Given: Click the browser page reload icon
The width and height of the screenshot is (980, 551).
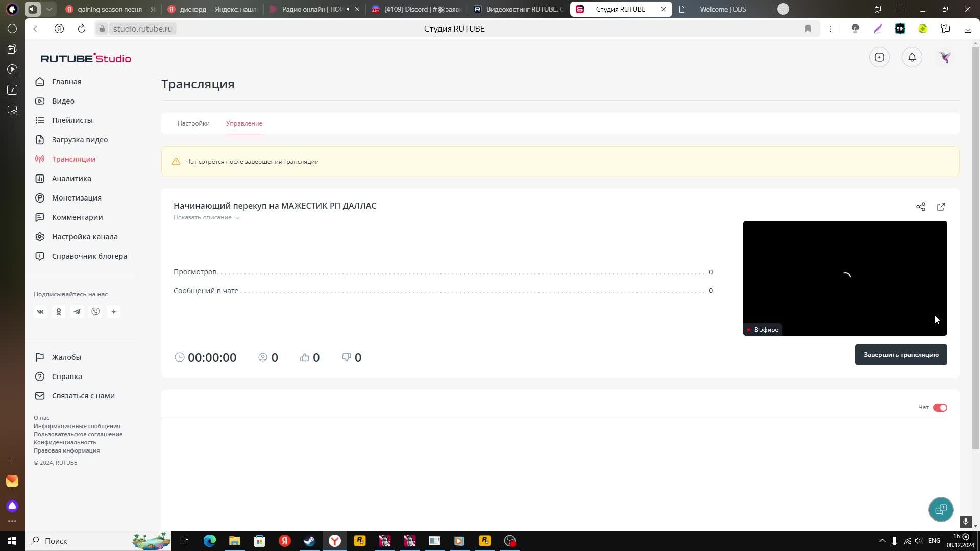Looking at the screenshot, I should pos(82,29).
